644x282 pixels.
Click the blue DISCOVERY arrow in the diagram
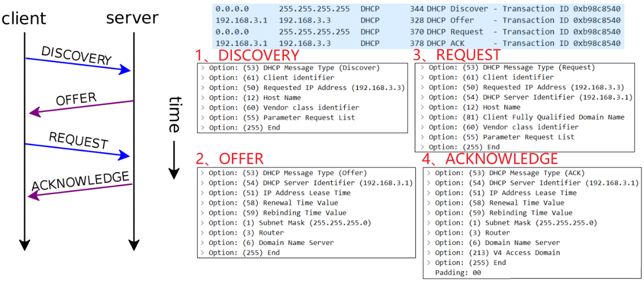[x=78, y=65]
